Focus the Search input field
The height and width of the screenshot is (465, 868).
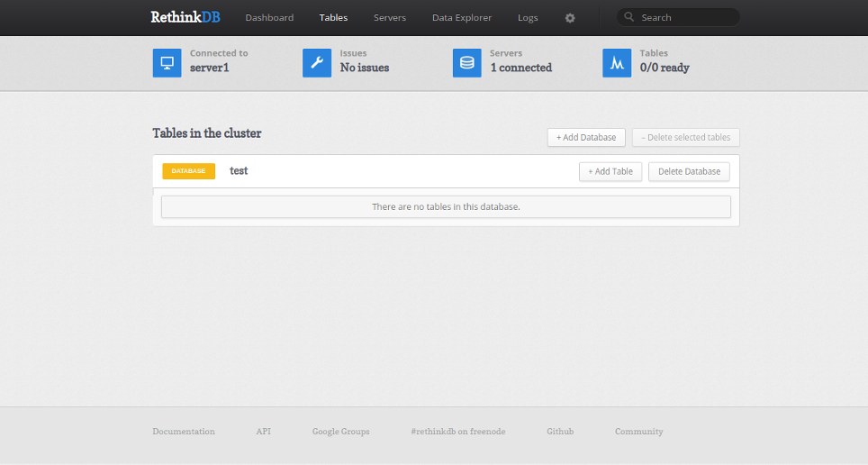tap(678, 17)
